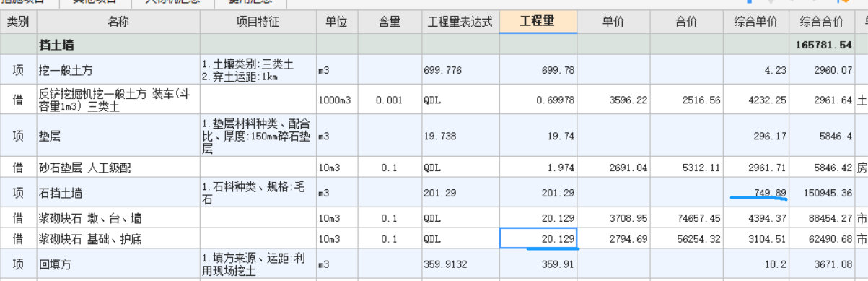
Task: Click total price 56254.32
Action: 698,238
